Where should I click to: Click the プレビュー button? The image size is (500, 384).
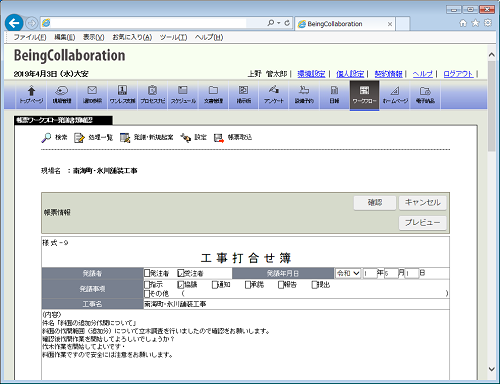coord(423,223)
